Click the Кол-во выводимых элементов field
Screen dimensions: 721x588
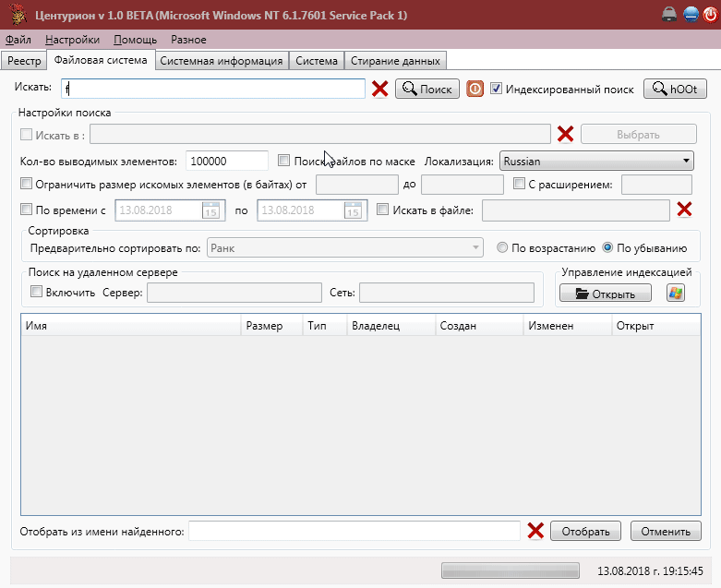(x=227, y=161)
